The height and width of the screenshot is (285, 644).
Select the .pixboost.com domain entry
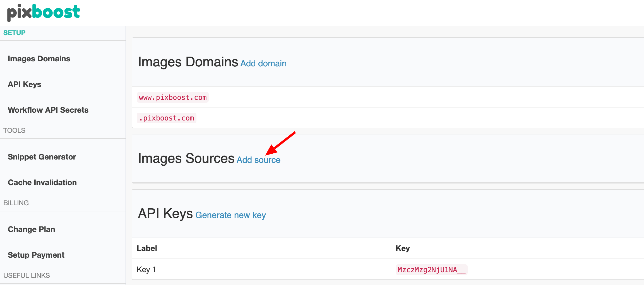(166, 118)
